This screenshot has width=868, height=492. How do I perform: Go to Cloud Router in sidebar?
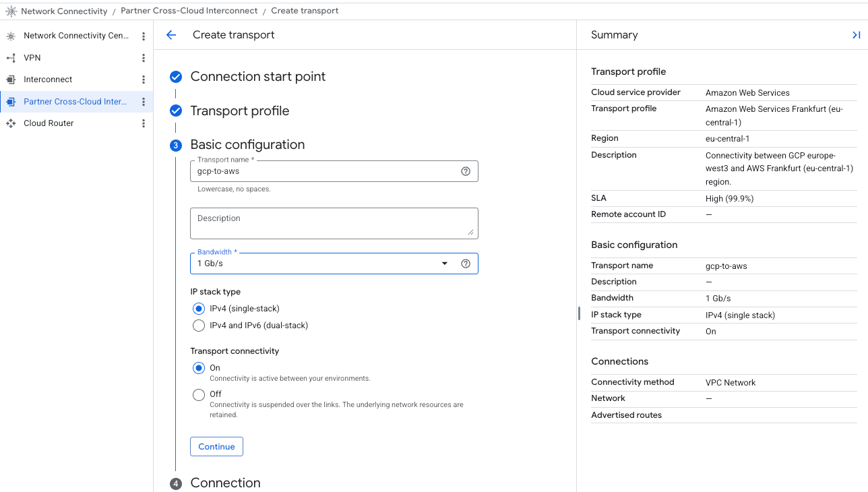49,123
